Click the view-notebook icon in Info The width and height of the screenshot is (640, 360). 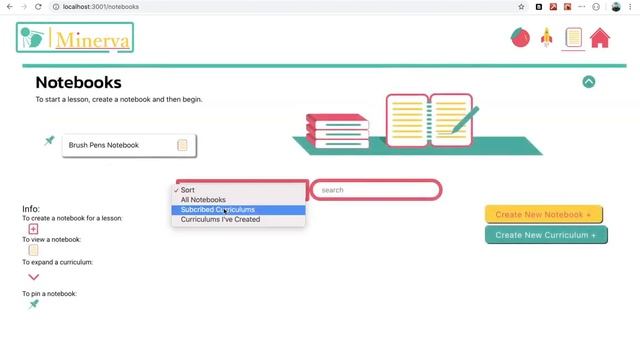point(33,250)
